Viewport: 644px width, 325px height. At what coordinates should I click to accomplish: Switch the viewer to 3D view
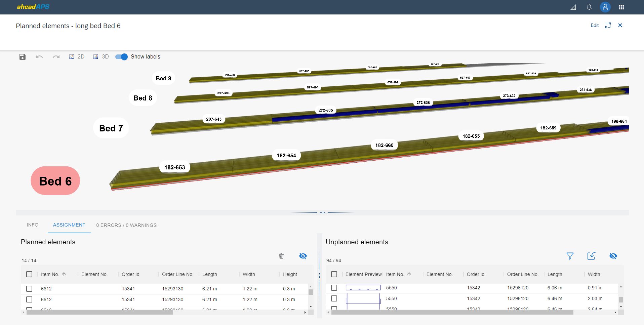point(101,57)
